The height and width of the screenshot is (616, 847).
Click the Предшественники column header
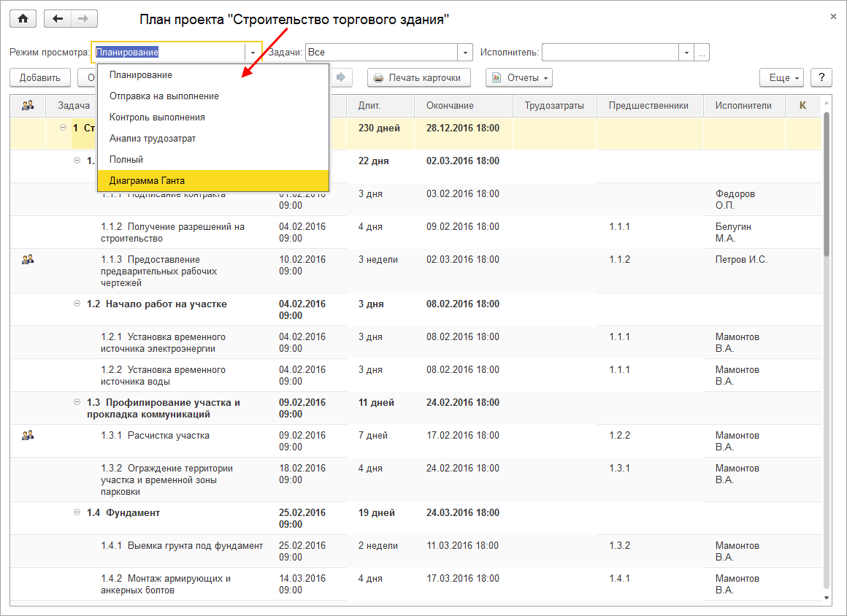click(x=649, y=105)
